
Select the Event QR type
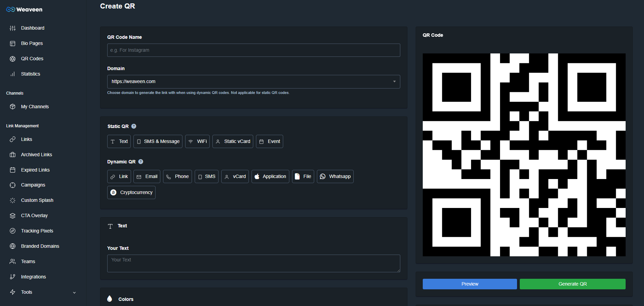(x=270, y=142)
